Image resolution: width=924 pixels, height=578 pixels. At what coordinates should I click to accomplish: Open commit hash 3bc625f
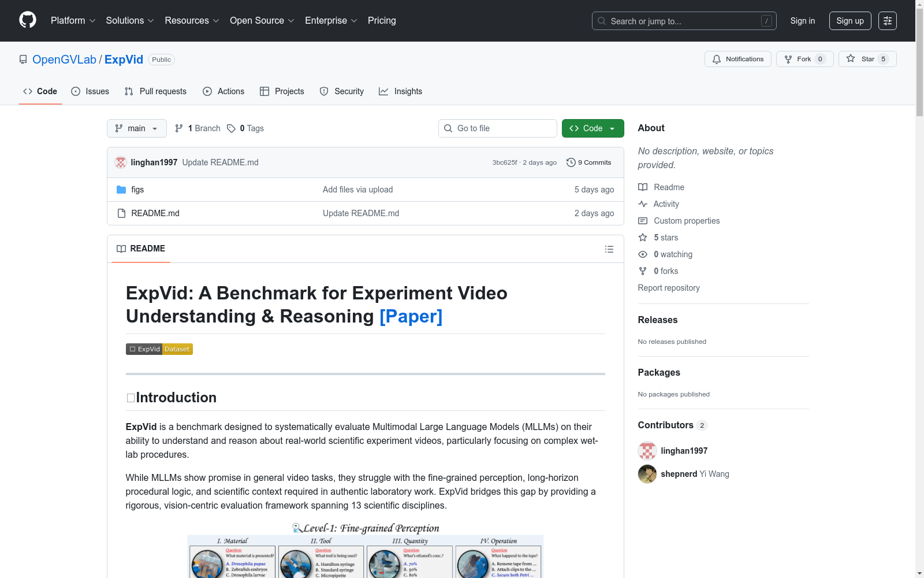coord(505,162)
